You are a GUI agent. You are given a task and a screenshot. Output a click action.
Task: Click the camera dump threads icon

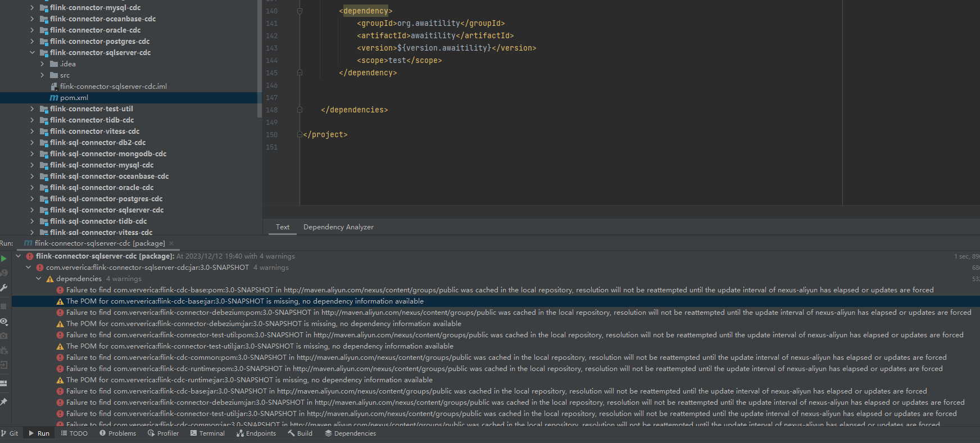point(3,336)
